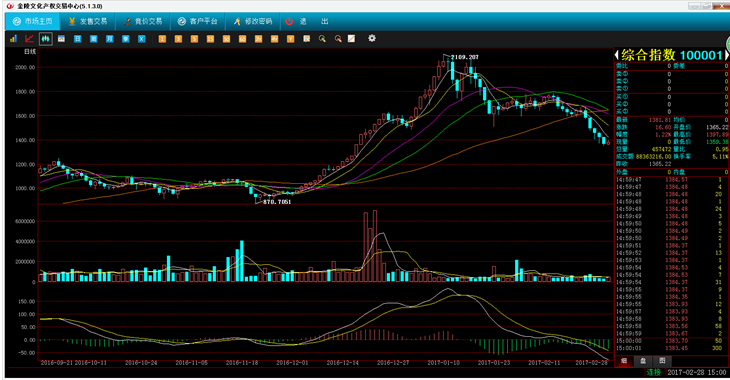Select weekly period 周 icon
Image resolution: width=730 pixels, height=380 pixels.
click(x=93, y=39)
